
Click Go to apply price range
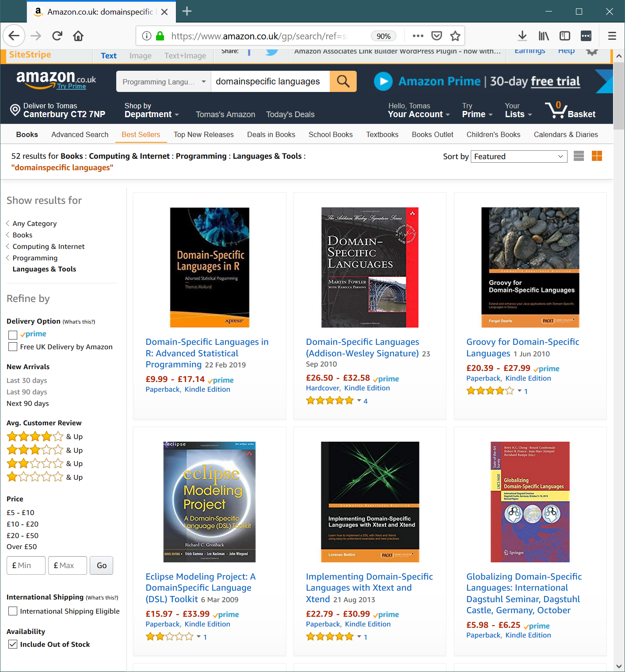102,565
